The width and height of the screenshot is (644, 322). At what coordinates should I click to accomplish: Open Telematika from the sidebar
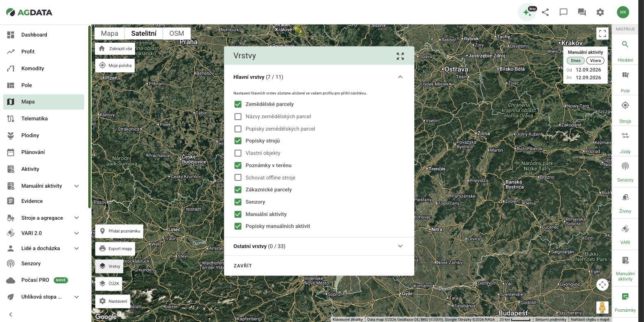click(44, 119)
